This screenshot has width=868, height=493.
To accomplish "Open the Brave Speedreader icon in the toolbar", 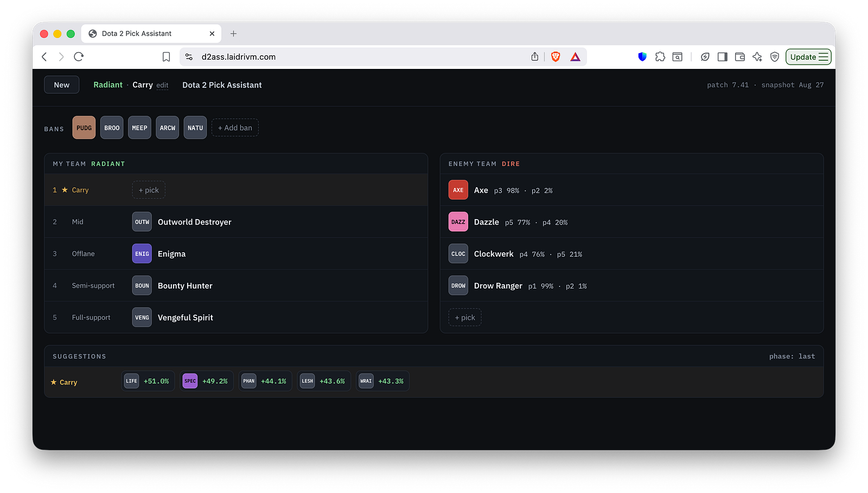I will 705,57.
